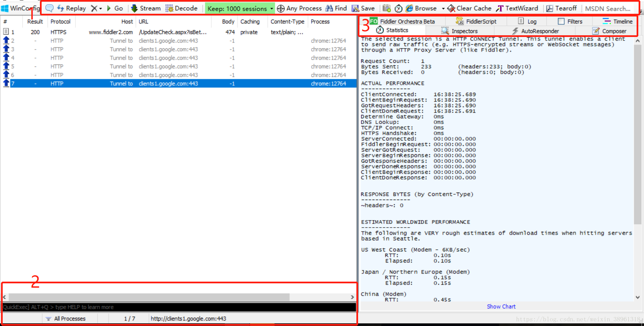Click the Save toolbar button

tap(363, 8)
